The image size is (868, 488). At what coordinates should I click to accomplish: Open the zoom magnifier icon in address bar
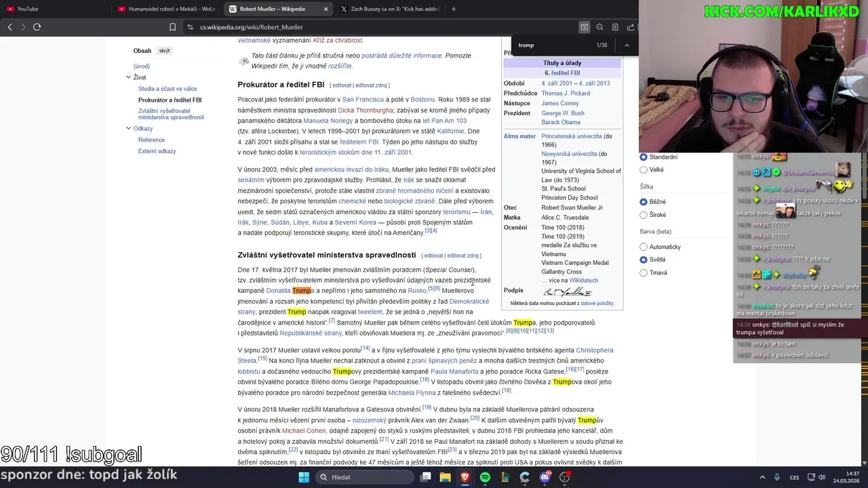coord(599,27)
